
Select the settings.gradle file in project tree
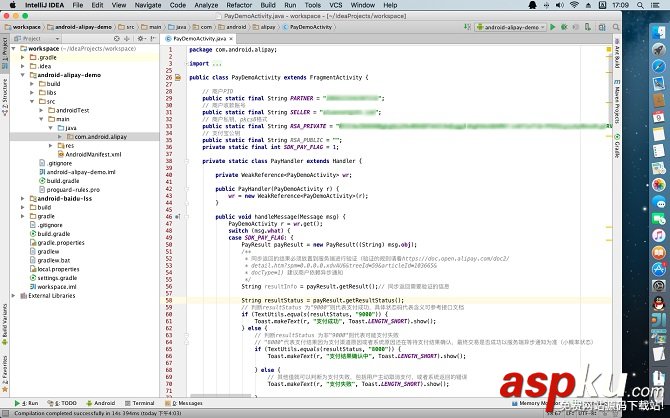[57, 277]
